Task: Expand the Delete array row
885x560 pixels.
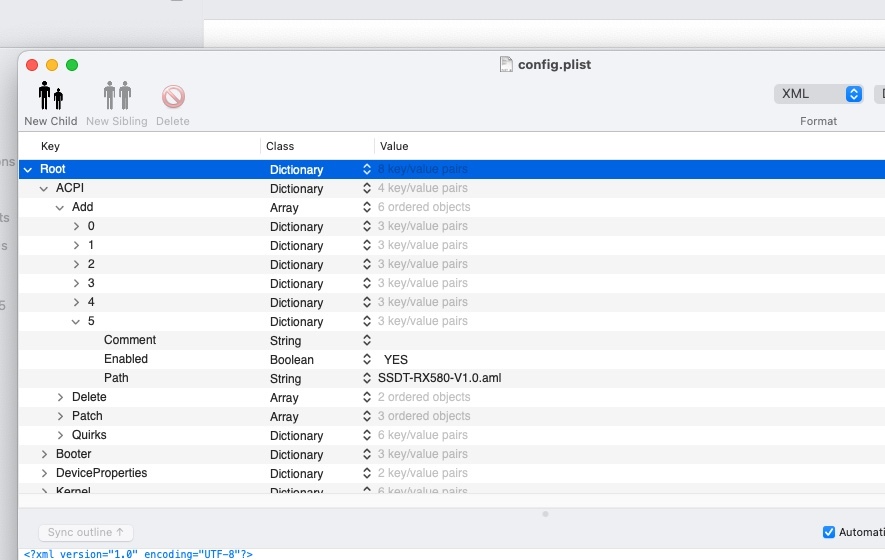Action: pyautogui.click(x=60, y=397)
